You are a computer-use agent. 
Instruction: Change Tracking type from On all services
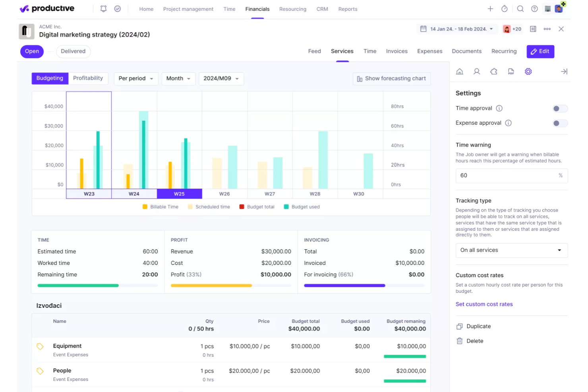click(x=511, y=250)
